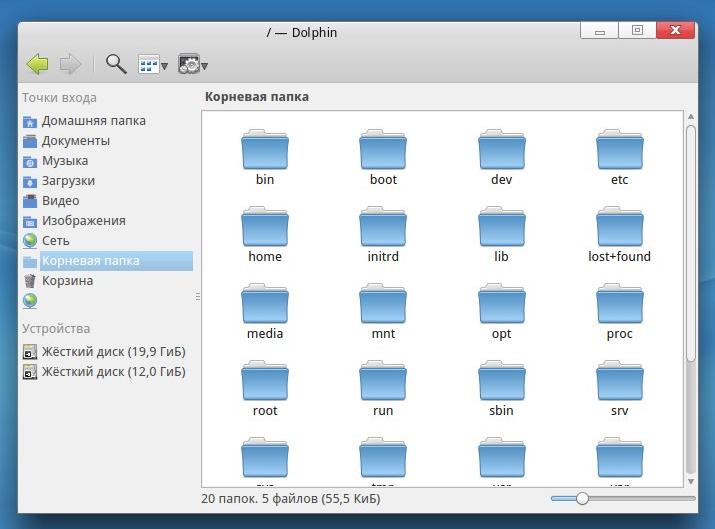Viewport: 715px width, 529px height.
Task: Select the etc folder
Action: tap(619, 151)
